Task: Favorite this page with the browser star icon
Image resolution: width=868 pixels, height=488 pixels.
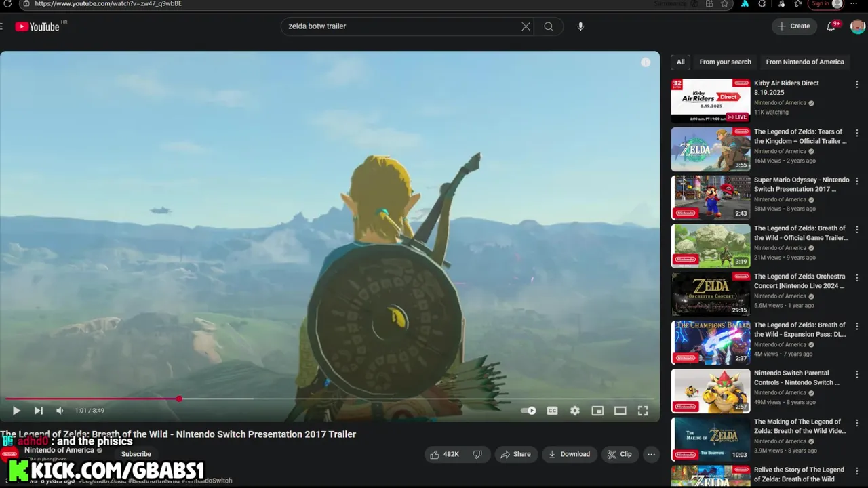Action: 724,3
